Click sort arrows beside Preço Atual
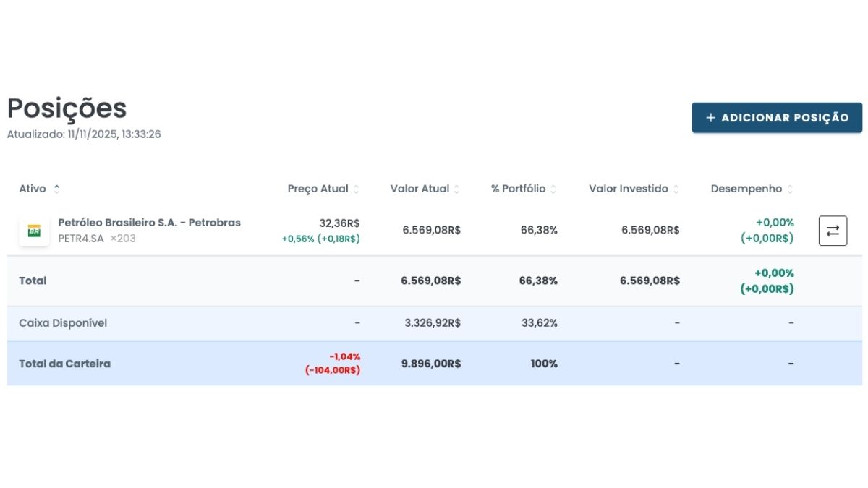The width and height of the screenshot is (868, 488). tap(356, 189)
